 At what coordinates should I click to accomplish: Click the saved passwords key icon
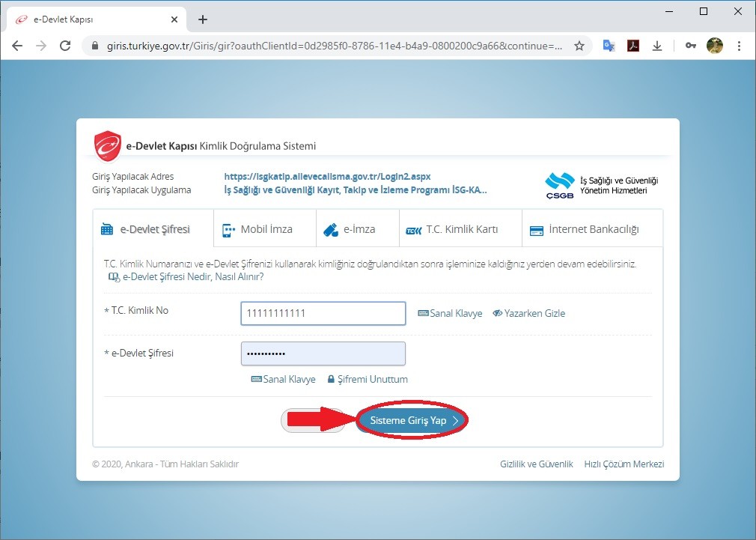[x=691, y=46]
